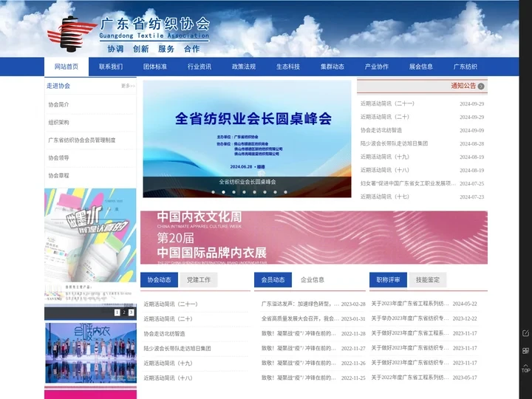
Task: Select seventh dot of main carousel
Action: (x=275, y=192)
